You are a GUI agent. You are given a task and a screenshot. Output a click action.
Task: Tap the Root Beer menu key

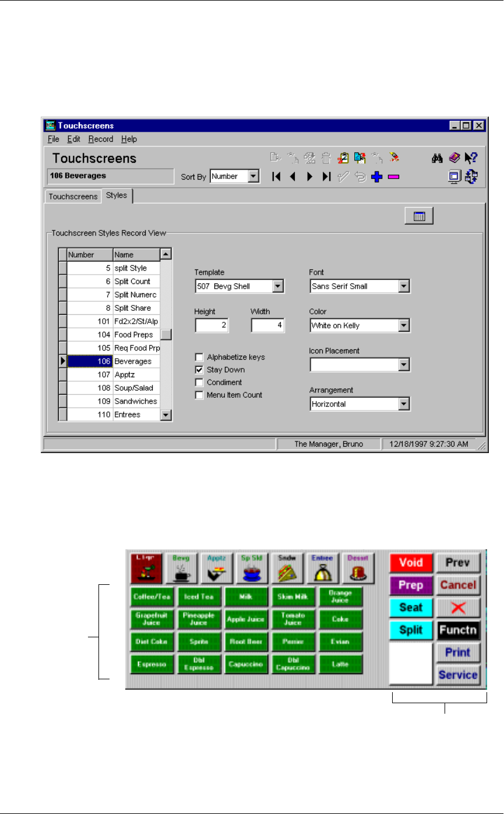[246, 641]
